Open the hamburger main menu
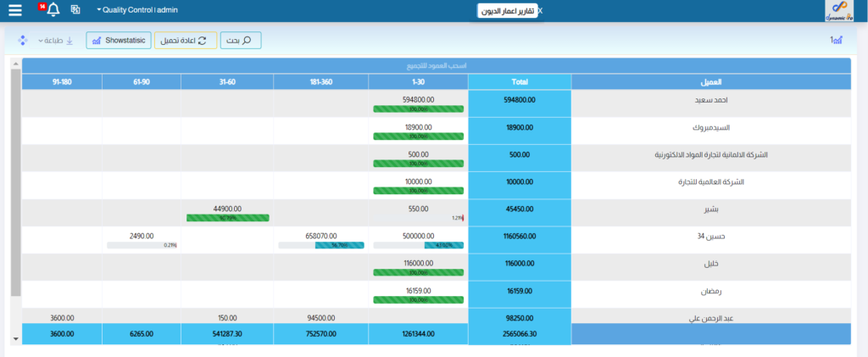 (15, 10)
